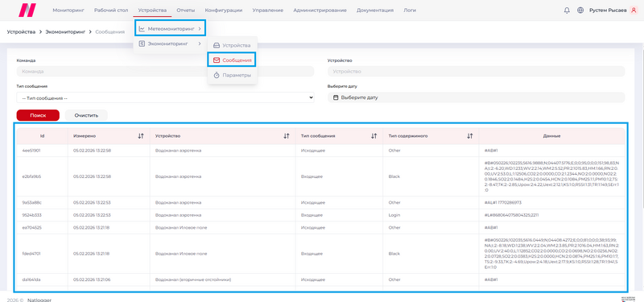This screenshot has width=644, height=302.
Task: Click the red Поиск button
Action: pyautogui.click(x=38, y=115)
